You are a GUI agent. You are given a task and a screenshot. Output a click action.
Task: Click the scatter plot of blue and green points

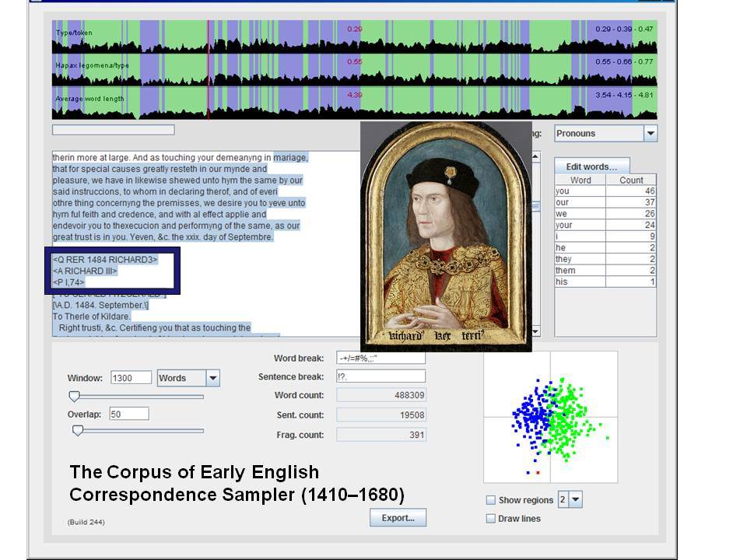(x=550, y=417)
